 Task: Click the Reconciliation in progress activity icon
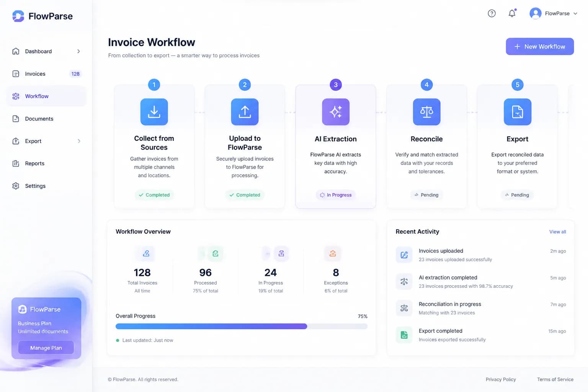(x=404, y=308)
